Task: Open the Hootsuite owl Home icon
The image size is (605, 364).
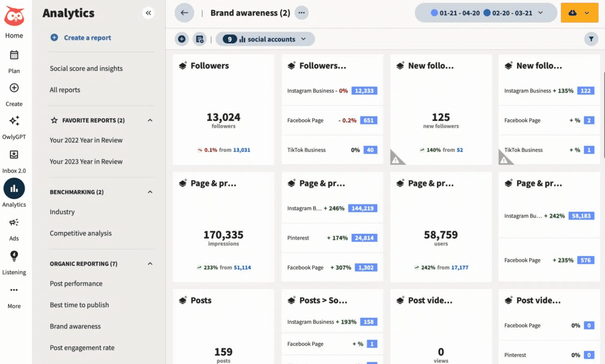Action: coord(14,17)
